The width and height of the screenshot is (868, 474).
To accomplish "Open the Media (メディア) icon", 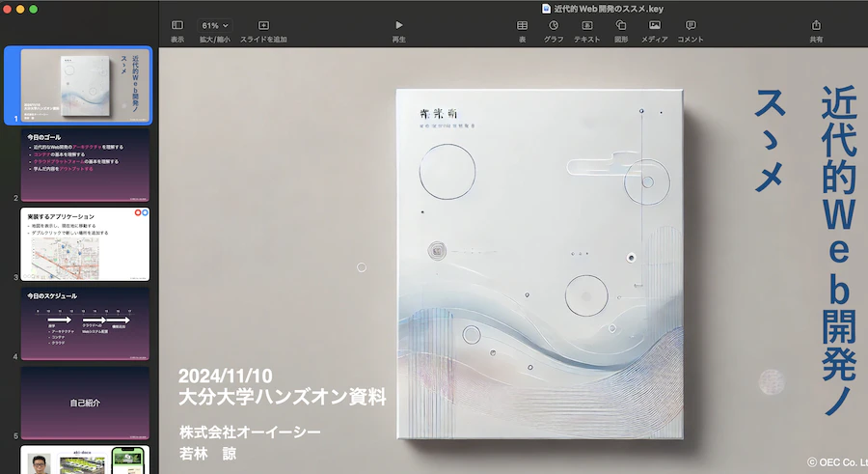I will coord(654,25).
